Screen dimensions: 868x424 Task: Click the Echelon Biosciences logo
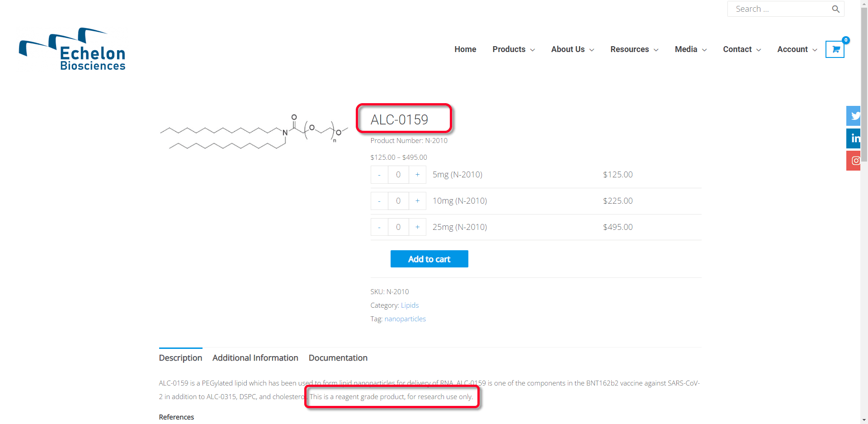[x=72, y=49]
